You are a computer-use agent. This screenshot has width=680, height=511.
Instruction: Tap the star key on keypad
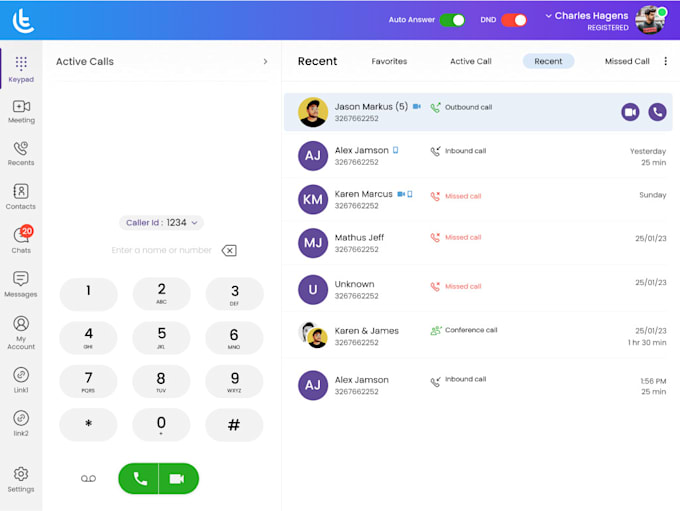pyautogui.click(x=88, y=425)
